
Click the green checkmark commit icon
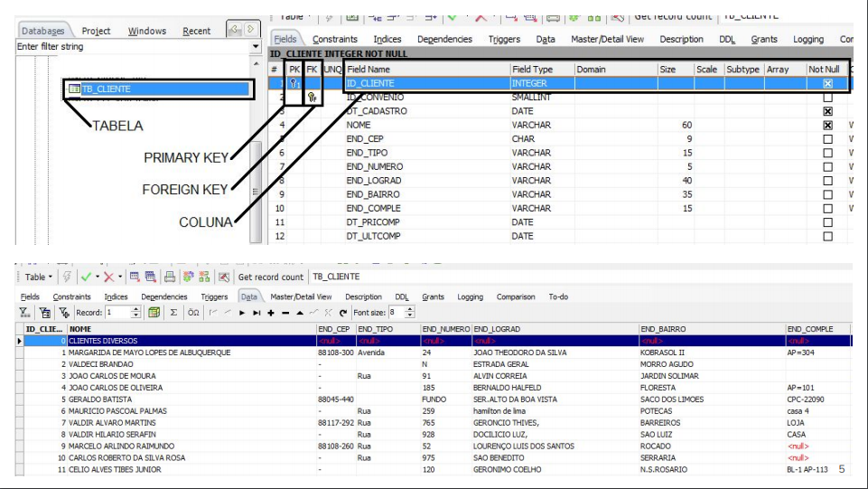coord(86,277)
